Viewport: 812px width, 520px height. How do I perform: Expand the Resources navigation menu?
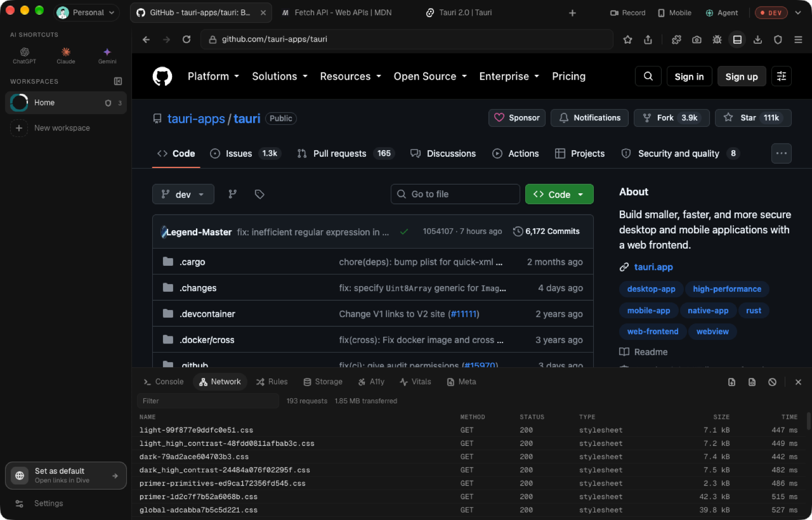click(351, 76)
